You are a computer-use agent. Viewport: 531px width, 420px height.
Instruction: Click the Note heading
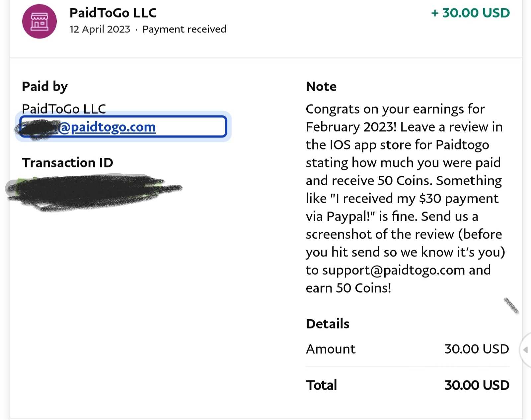[x=321, y=87]
